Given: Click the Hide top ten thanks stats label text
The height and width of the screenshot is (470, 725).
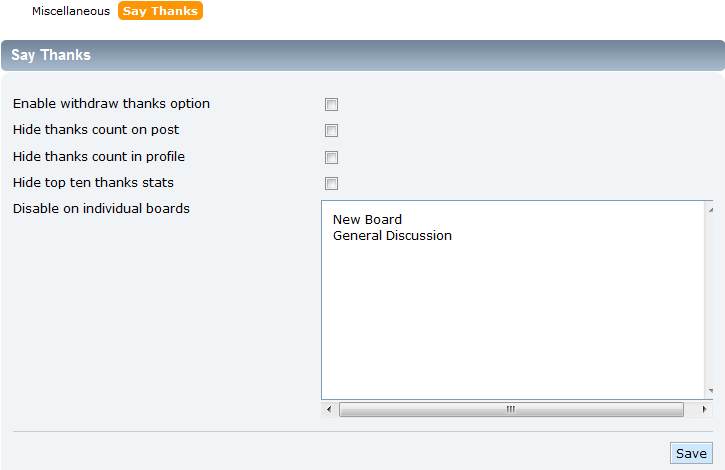Looking at the screenshot, I should (93, 182).
